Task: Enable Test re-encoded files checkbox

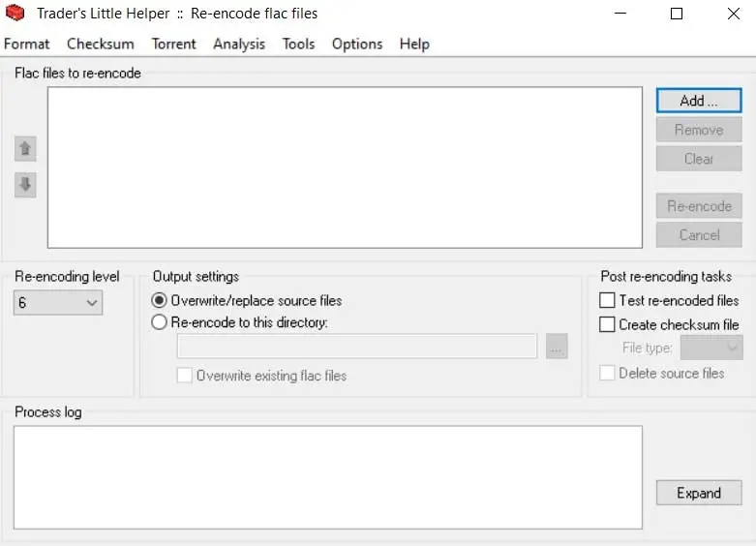Action: 669,300
